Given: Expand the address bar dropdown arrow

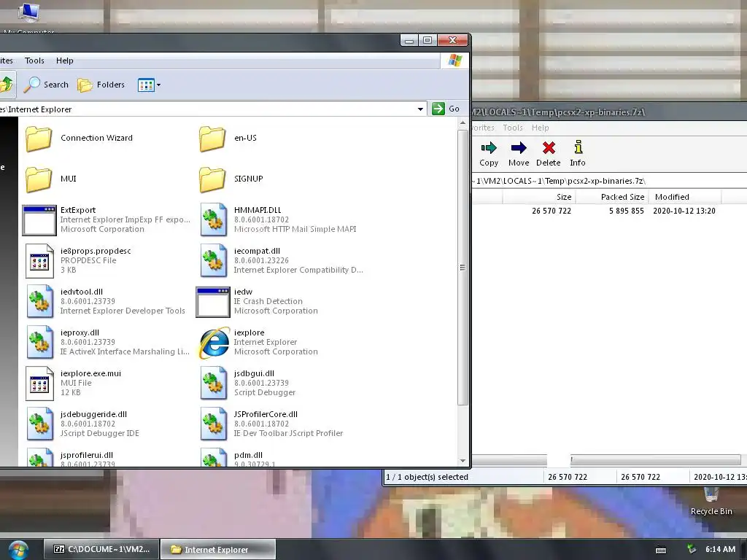Looking at the screenshot, I should 420,109.
